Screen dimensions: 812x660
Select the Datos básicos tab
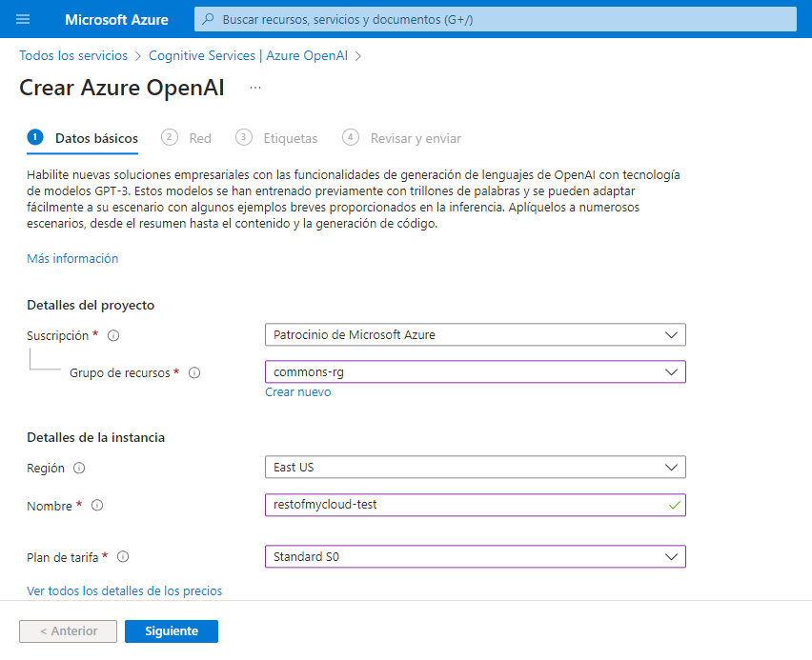click(x=82, y=138)
